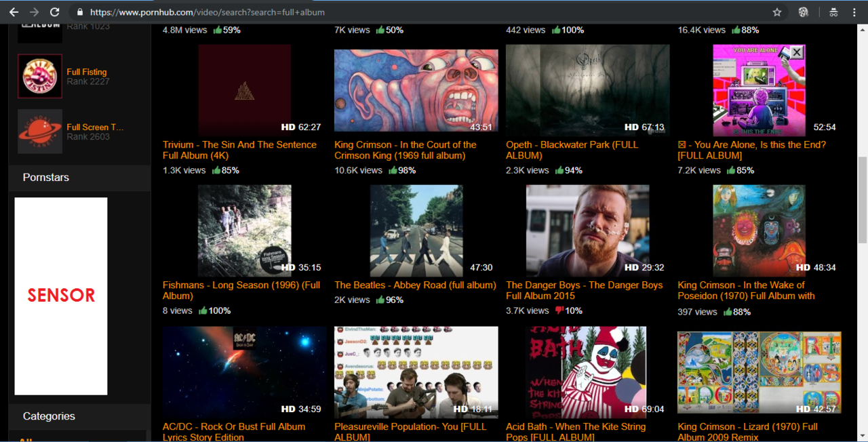The image size is (868, 442).
Task: Play the King Crimson screaming face thumbnail
Action: [416, 91]
